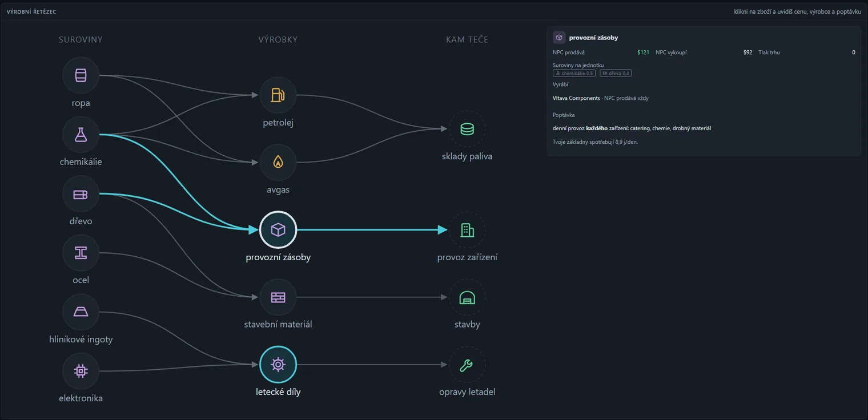The width and height of the screenshot is (868, 420).
Task: Click the 'Poptávka' section label
Action: coord(564,115)
